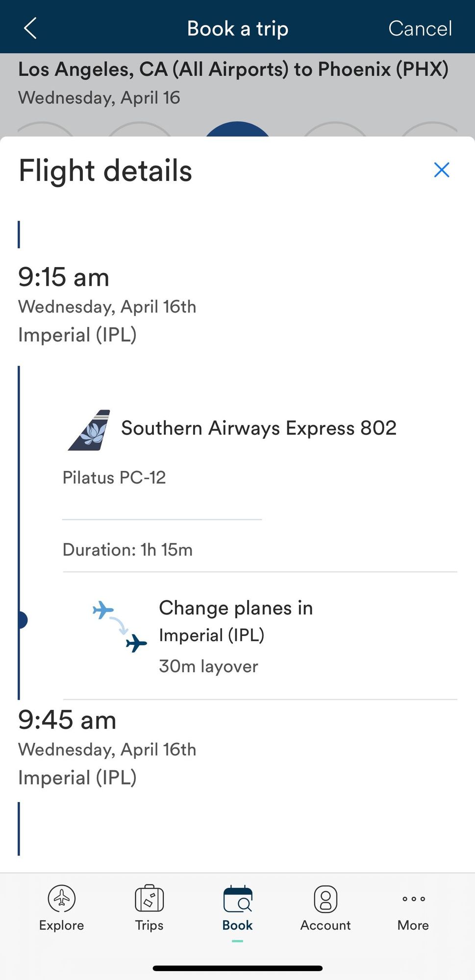Open the Trips tab

click(x=149, y=908)
